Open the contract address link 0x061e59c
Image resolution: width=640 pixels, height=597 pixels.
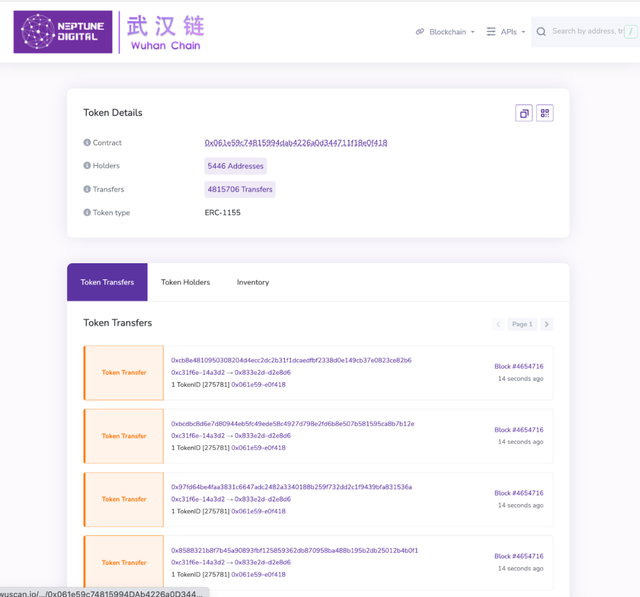(296, 143)
